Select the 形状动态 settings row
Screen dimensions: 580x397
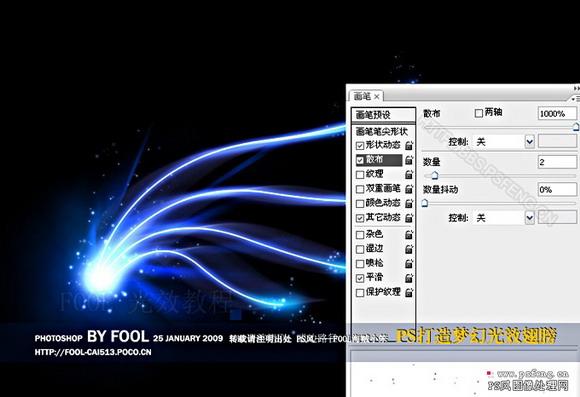pos(383,145)
